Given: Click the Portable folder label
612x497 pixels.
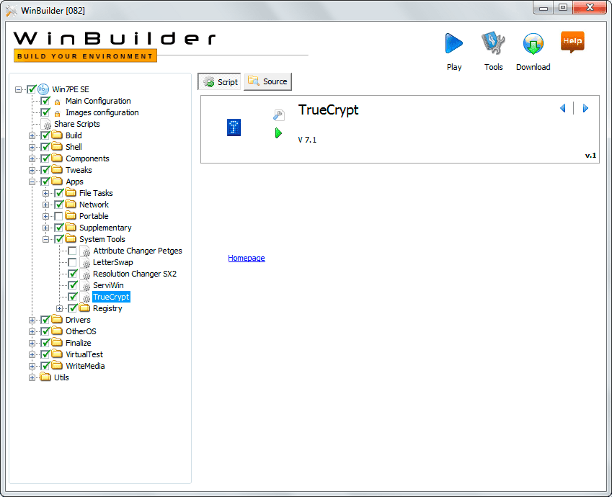Looking at the screenshot, I should (94, 216).
